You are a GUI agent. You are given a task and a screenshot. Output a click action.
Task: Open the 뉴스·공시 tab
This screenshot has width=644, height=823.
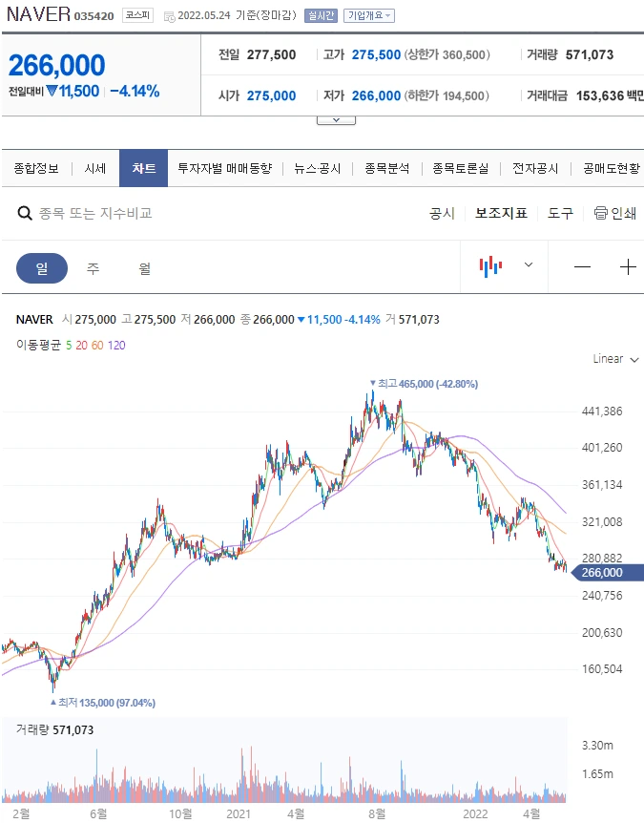pos(318,168)
